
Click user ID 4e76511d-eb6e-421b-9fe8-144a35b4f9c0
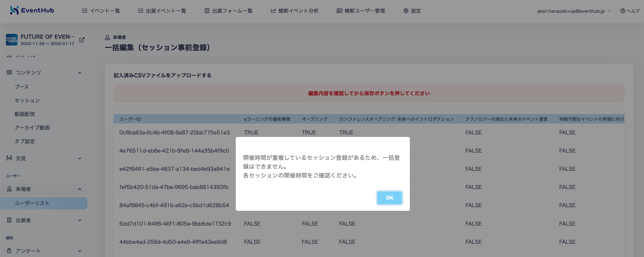[174, 151]
